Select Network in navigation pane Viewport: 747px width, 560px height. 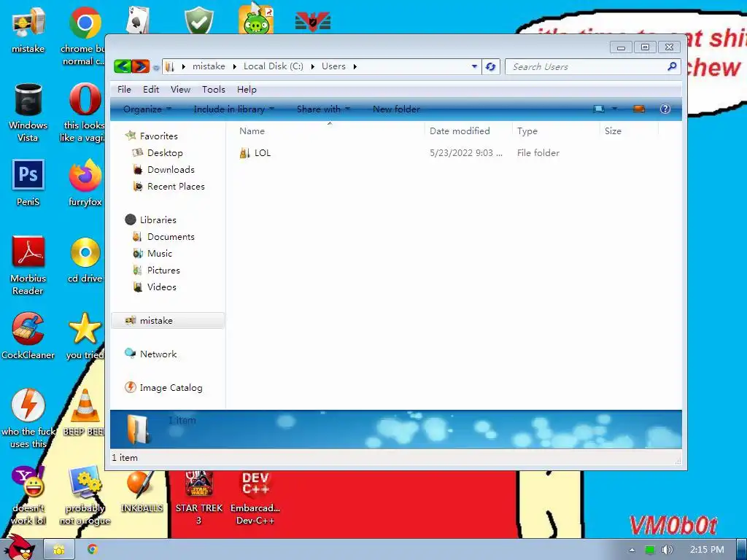(158, 354)
